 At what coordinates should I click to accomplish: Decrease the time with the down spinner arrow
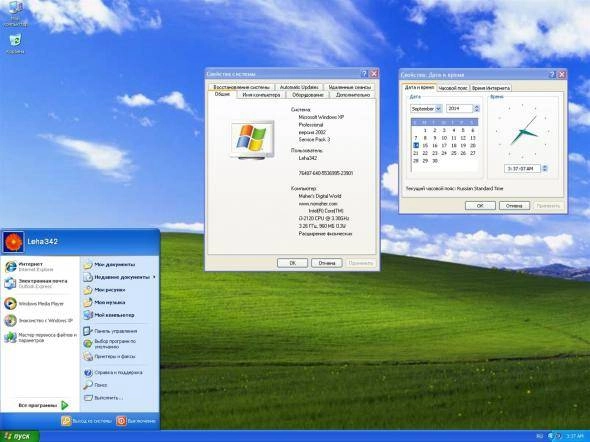click(x=545, y=170)
